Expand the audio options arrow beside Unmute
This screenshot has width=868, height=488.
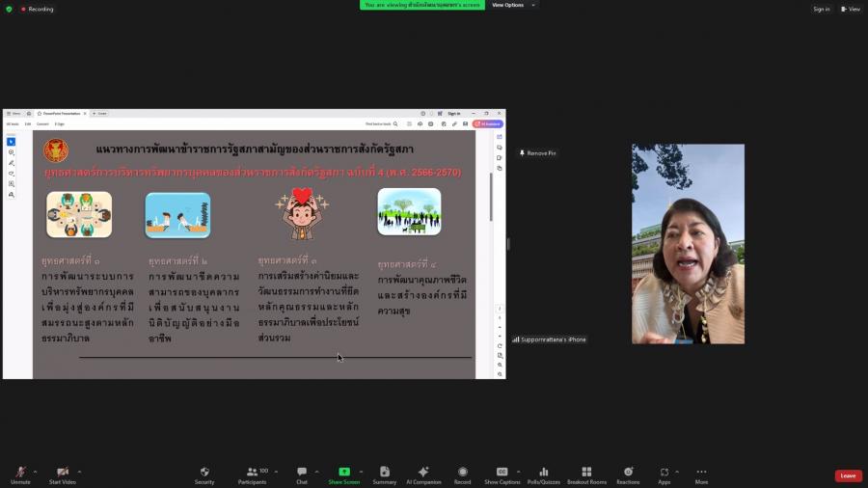pyautogui.click(x=36, y=472)
